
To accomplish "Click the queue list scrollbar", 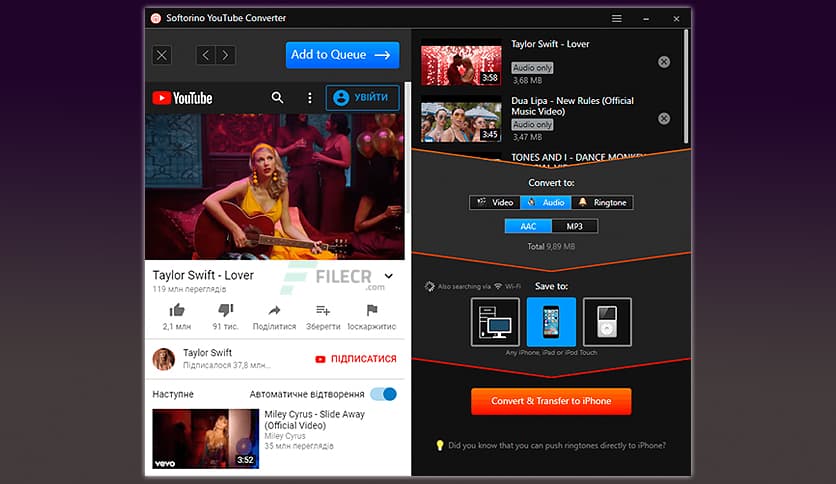I will click(x=686, y=86).
